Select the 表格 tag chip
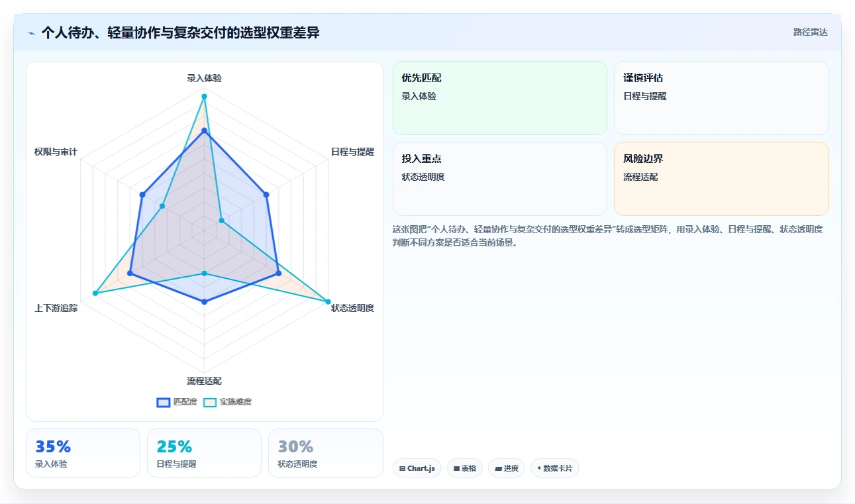855x504 pixels. [465, 468]
